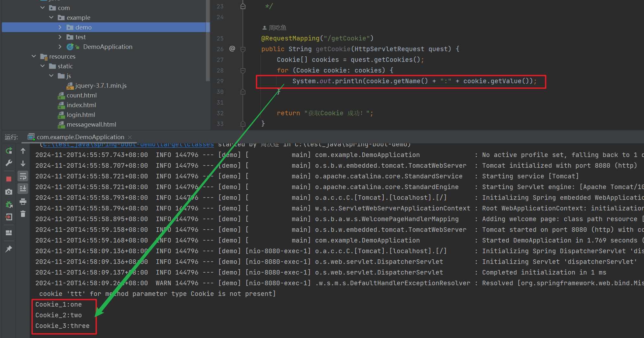Click the jquery-3.7.1.min.js file icon
This screenshot has height=338, width=644.
70,86
